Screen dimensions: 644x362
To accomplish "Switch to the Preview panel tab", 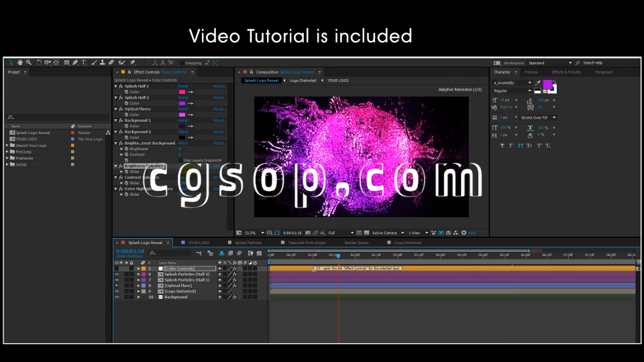I will pos(531,72).
